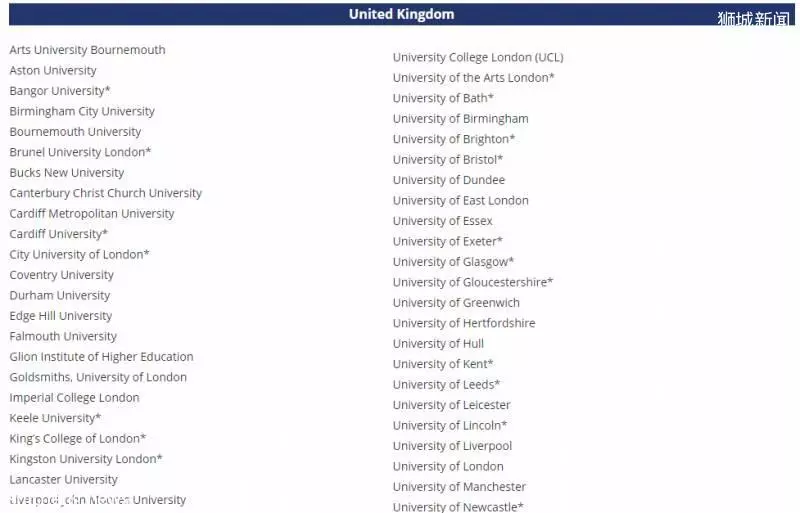The height and width of the screenshot is (513, 800).
Task: Select Arts University Bournemouth entry
Action: point(87,50)
